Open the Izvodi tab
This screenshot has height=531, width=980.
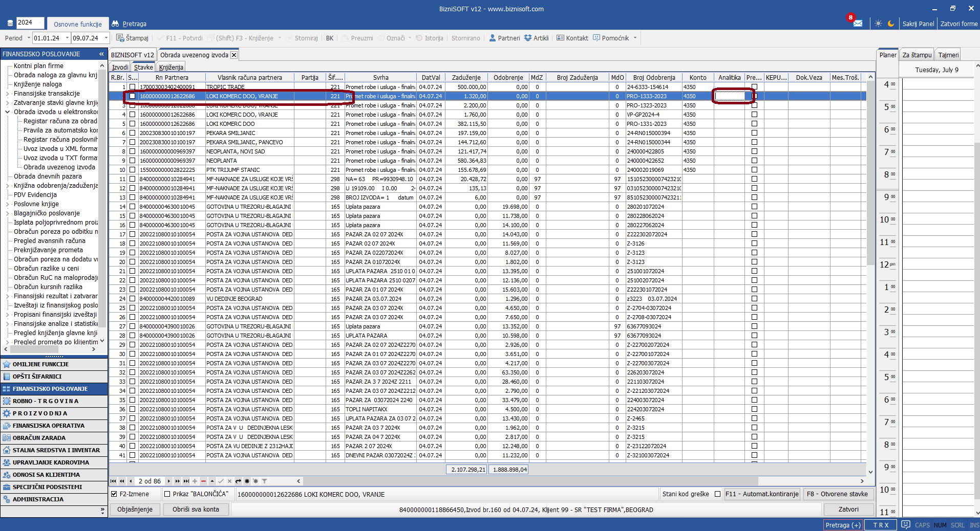(120, 67)
